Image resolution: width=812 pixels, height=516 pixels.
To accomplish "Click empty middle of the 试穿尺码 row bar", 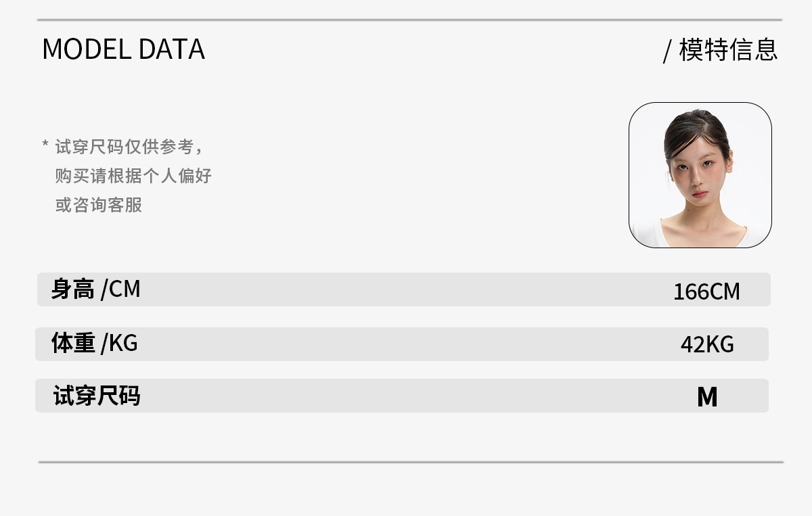I will (406, 396).
